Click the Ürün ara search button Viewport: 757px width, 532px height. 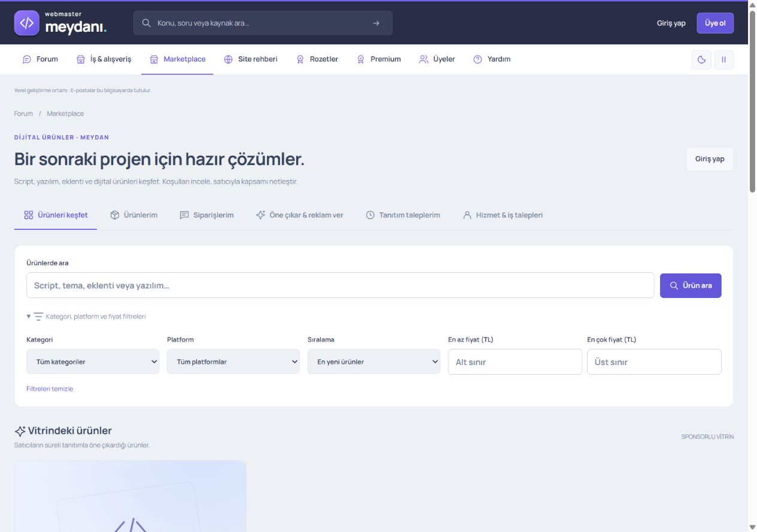click(x=691, y=285)
